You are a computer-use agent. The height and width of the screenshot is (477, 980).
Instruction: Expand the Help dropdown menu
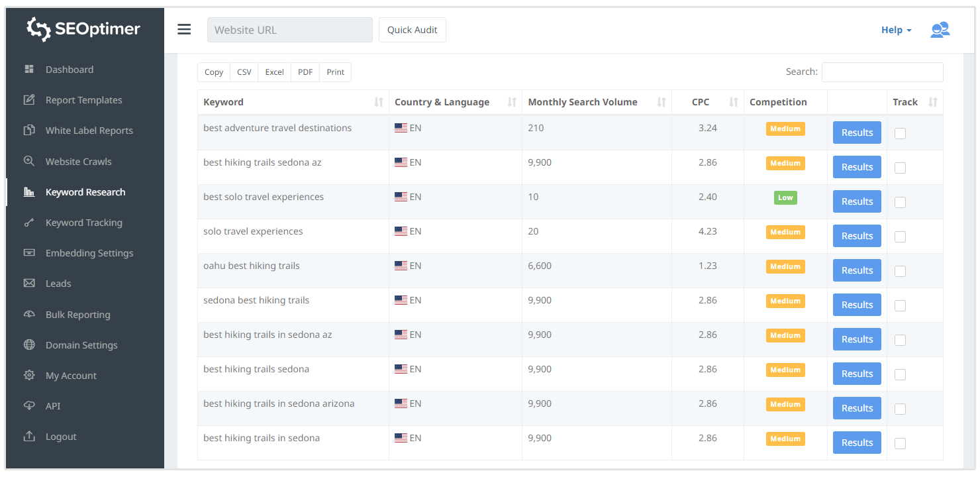pyautogui.click(x=896, y=30)
